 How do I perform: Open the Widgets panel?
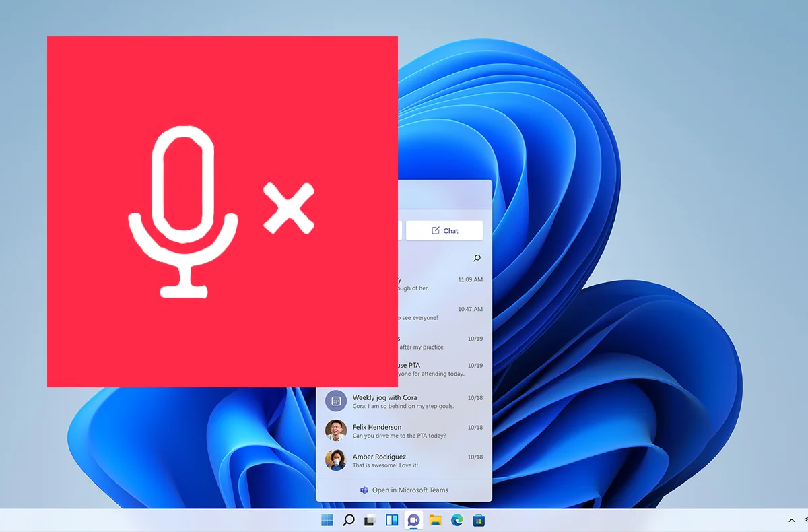pos(391,520)
